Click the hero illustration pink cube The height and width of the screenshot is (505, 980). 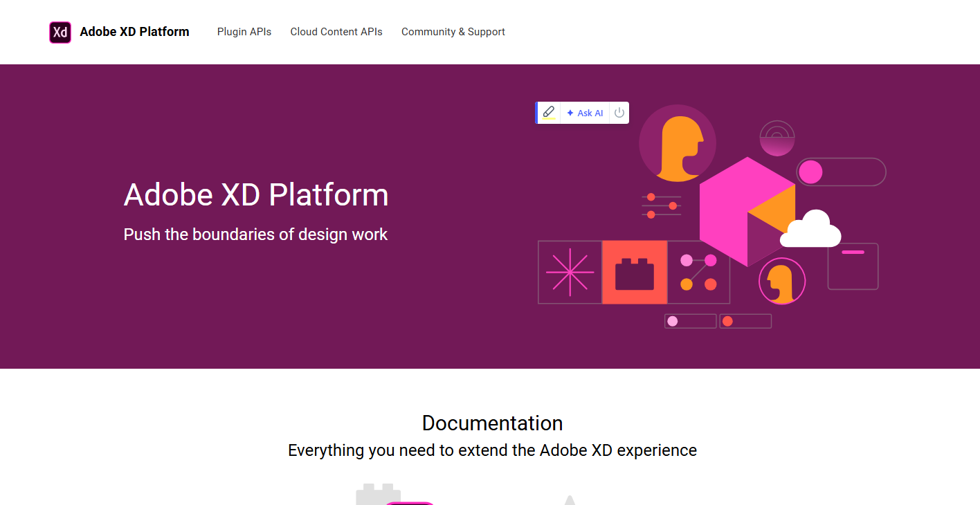747,212
